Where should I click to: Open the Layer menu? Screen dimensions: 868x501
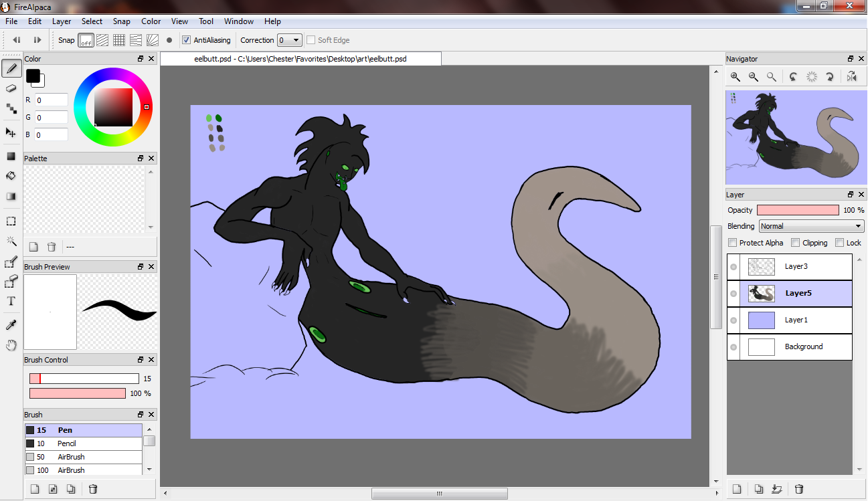(62, 21)
